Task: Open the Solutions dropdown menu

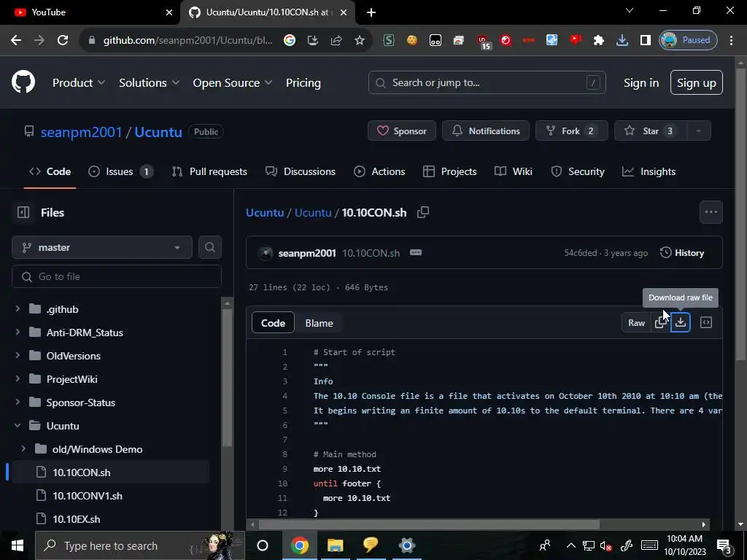Action: pyautogui.click(x=149, y=82)
